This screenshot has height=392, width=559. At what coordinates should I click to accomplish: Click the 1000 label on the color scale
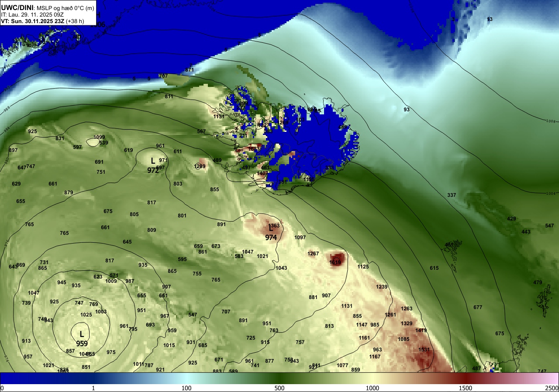tap(372, 388)
